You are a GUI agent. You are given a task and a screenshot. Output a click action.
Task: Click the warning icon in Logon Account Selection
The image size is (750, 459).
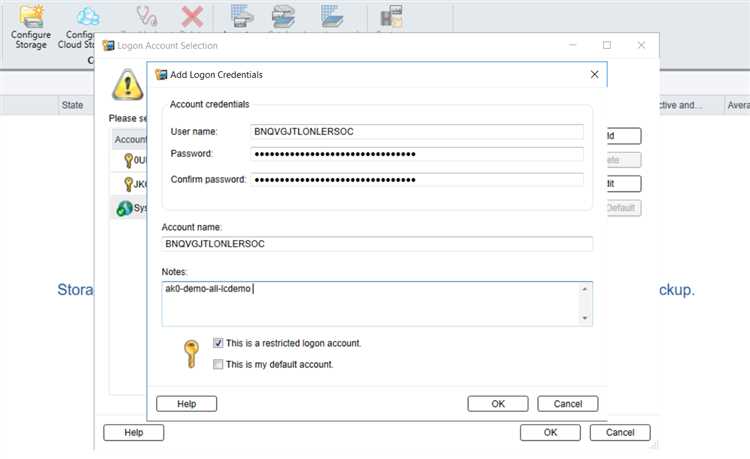tap(127, 85)
